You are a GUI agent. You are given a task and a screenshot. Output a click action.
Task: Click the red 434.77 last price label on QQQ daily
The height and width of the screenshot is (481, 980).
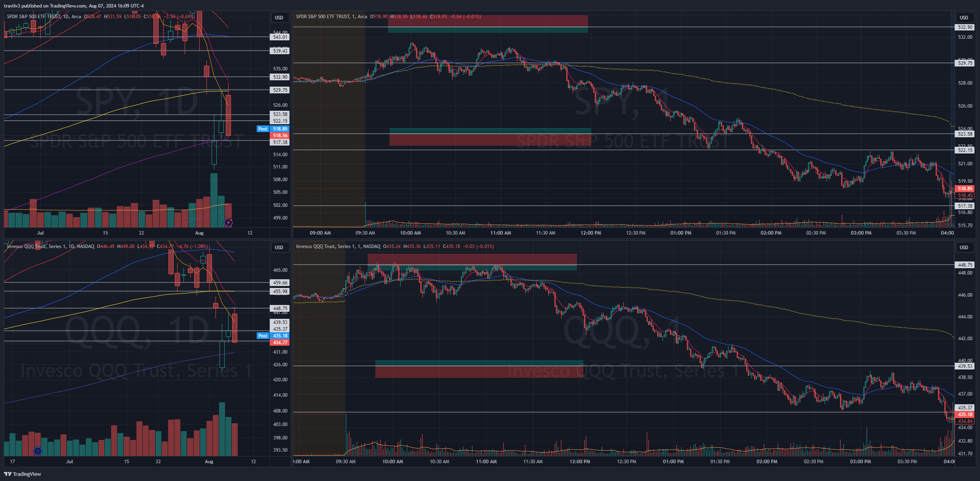pyautogui.click(x=280, y=343)
